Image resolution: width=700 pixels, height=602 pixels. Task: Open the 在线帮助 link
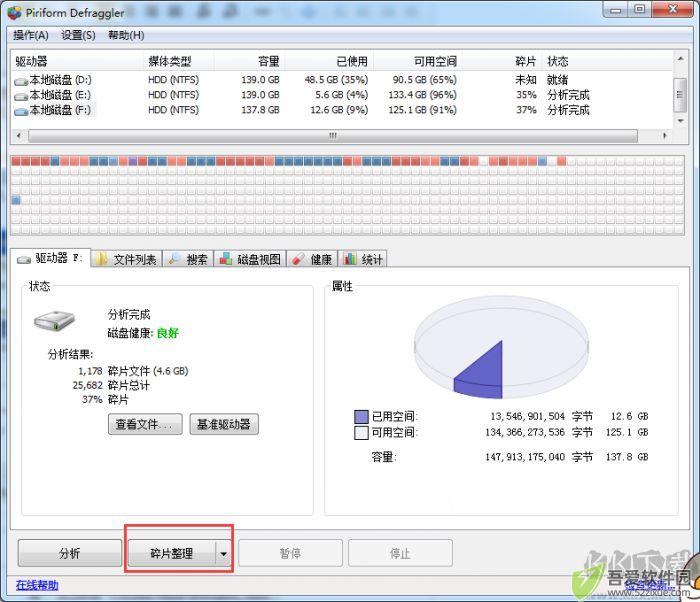tap(37, 585)
